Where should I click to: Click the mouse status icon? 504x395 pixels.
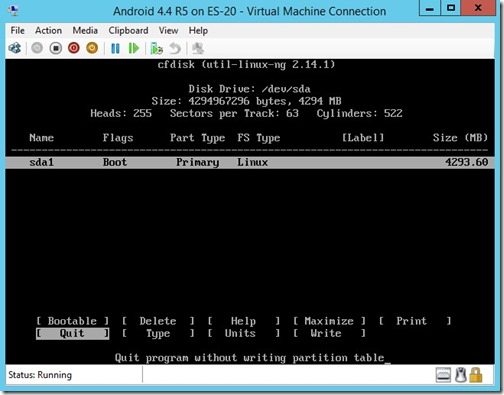click(461, 375)
